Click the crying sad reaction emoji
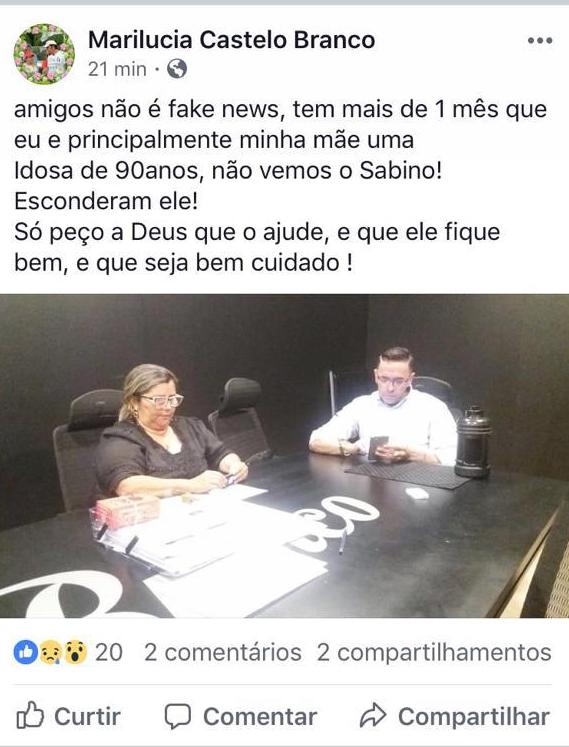Screen dimensions: 569x747 [51, 652]
